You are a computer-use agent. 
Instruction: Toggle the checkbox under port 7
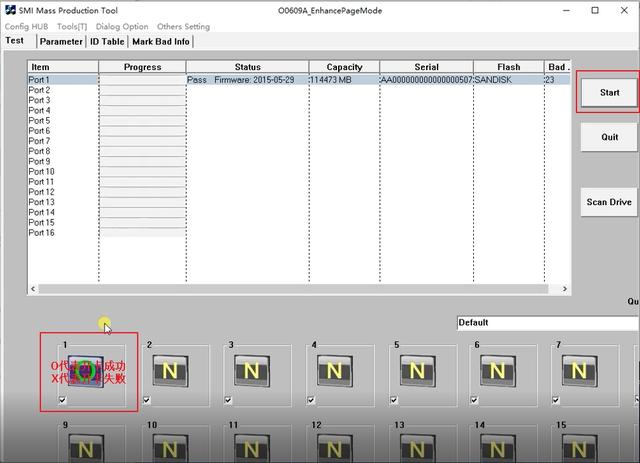[x=556, y=400]
